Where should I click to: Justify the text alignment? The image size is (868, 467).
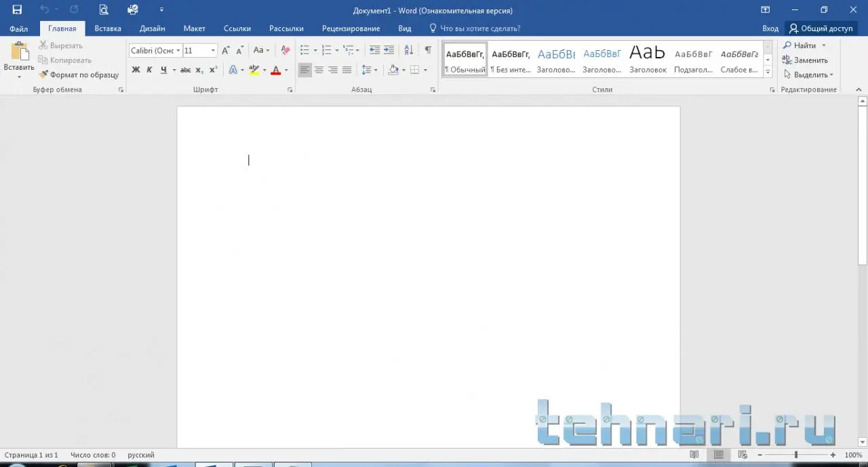[x=347, y=70]
